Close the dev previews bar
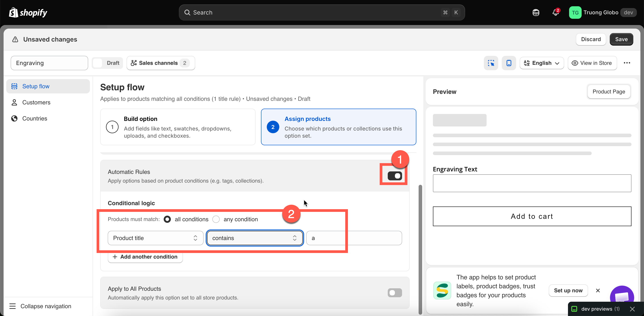644x316 pixels. coord(633,309)
